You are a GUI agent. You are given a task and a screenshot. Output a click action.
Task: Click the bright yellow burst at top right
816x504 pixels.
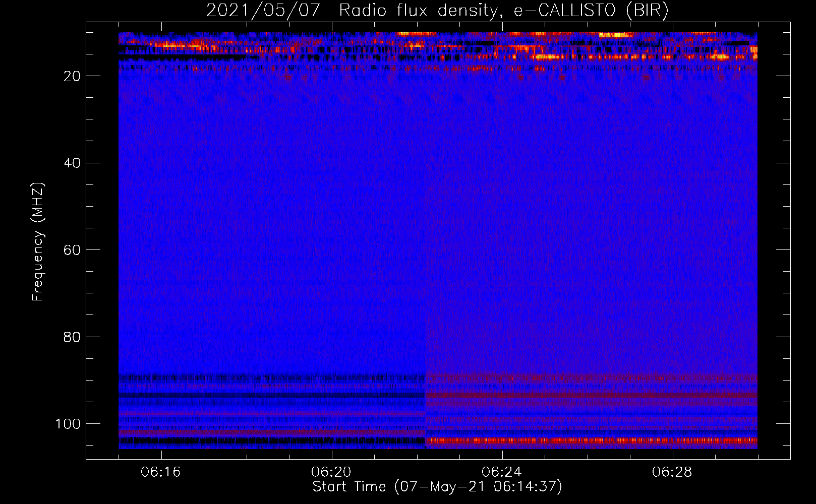coord(615,35)
